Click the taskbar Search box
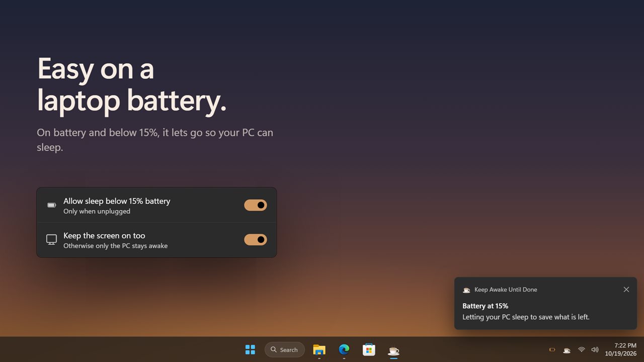Screen dimensions: 644x362 285,349
